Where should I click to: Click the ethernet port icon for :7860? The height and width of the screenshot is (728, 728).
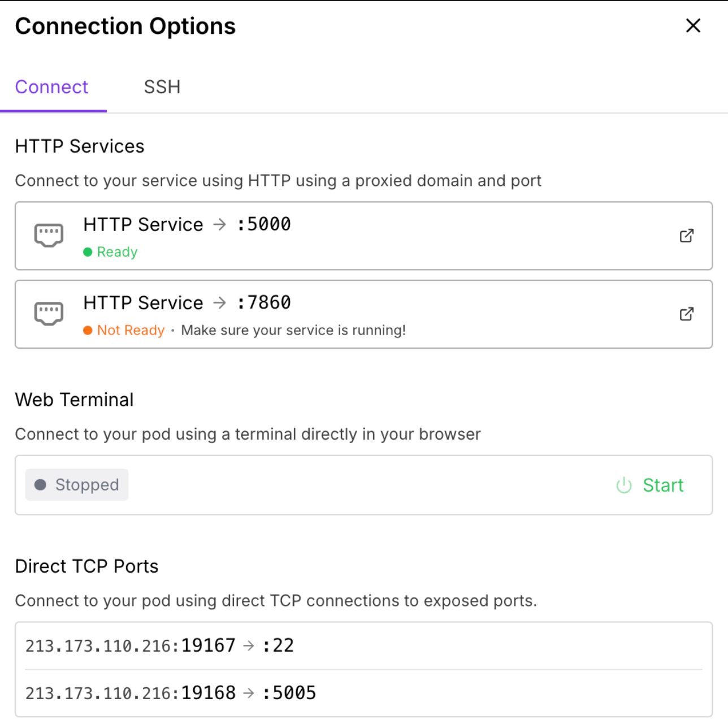point(49,314)
